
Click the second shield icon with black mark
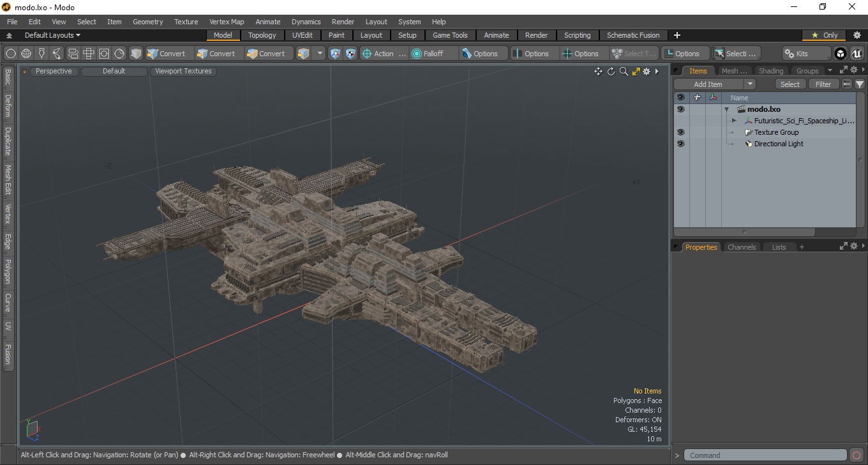tap(350, 54)
